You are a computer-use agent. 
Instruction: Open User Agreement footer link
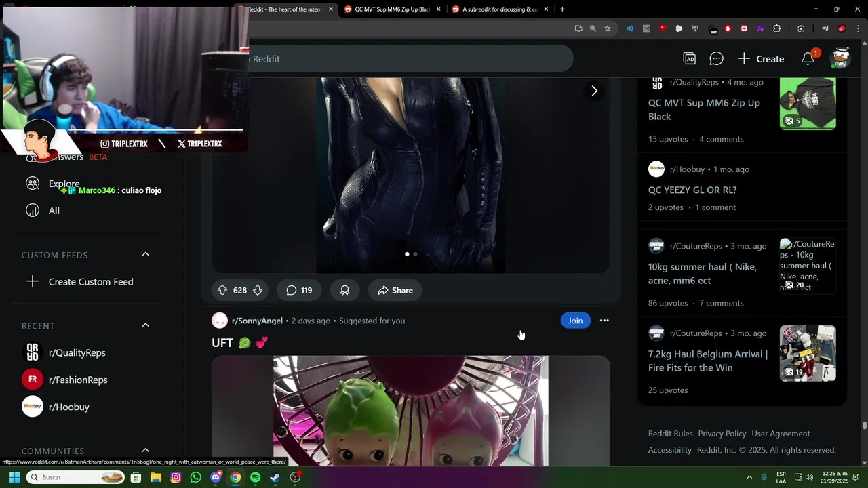pyautogui.click(x=781, y=434)
